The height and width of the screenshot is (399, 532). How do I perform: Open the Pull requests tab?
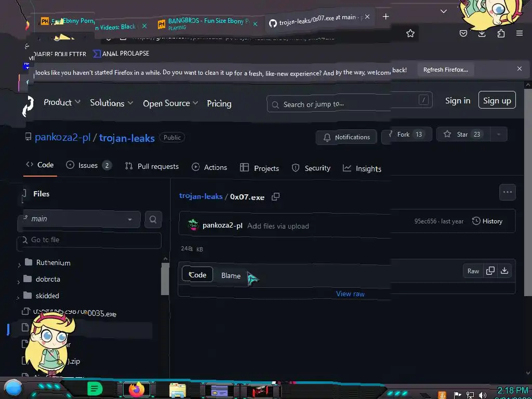pyautogui.click(x=152, y=166)
